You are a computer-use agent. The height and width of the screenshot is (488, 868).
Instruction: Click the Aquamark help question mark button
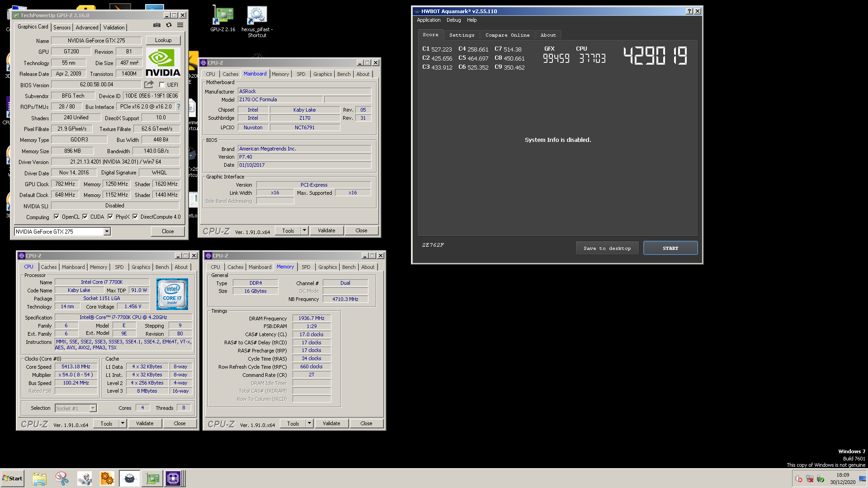(x=689, y=11)
